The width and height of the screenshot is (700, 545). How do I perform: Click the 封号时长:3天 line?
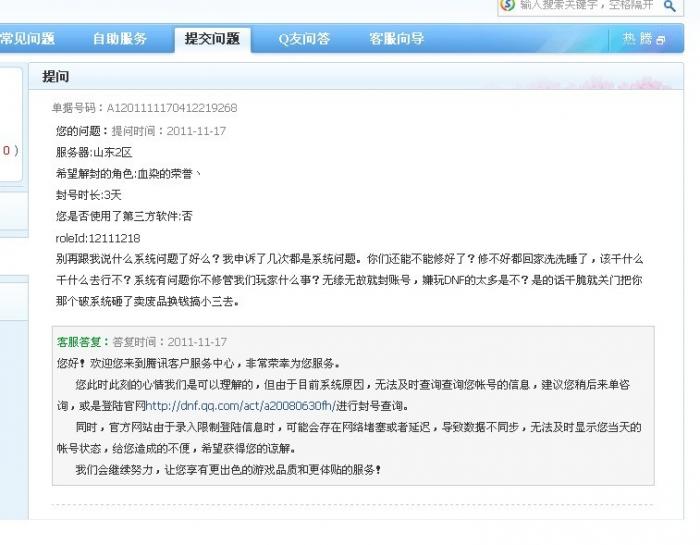coord(88,195)
